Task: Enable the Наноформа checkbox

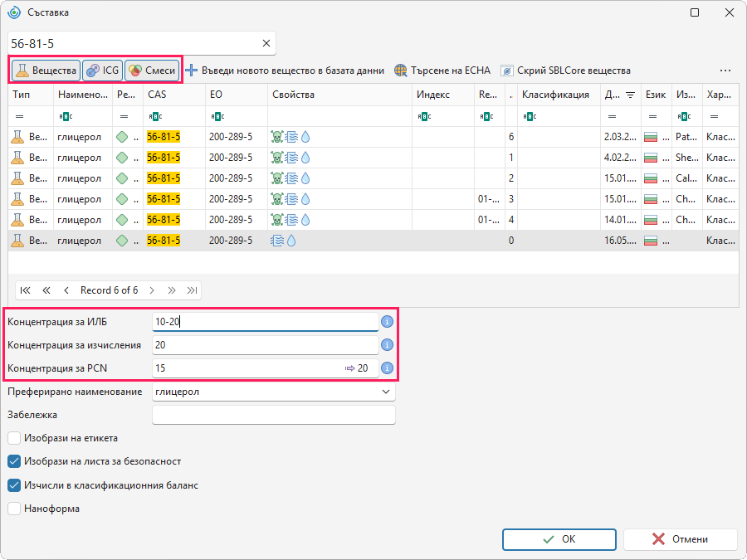Action: point(14,509)
